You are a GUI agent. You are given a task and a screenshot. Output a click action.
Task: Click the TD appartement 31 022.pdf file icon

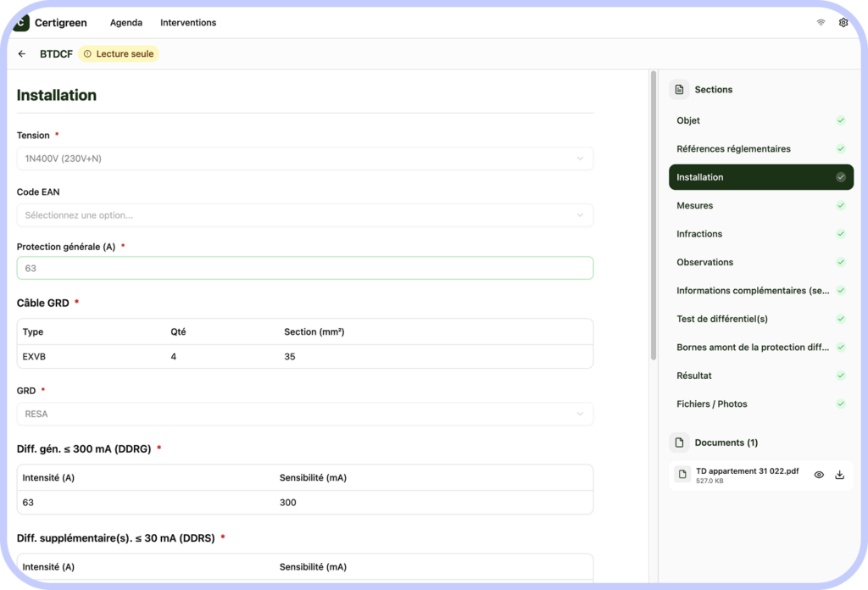point(682,475)
